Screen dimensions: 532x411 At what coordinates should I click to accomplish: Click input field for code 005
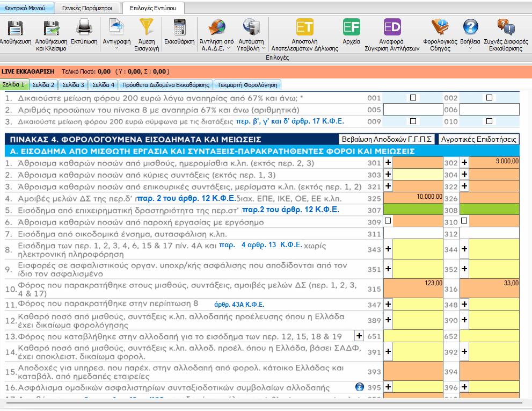click(413, 110)
